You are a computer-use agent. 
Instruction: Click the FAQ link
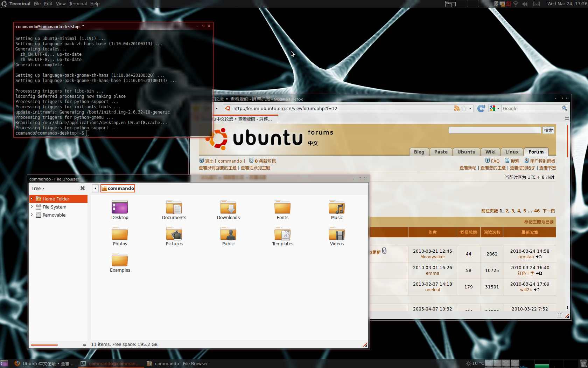[495, 161]
